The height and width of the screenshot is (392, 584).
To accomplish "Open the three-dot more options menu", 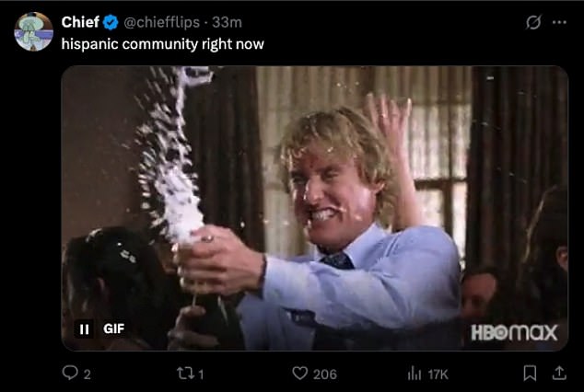I will click(x=559, y=22).
